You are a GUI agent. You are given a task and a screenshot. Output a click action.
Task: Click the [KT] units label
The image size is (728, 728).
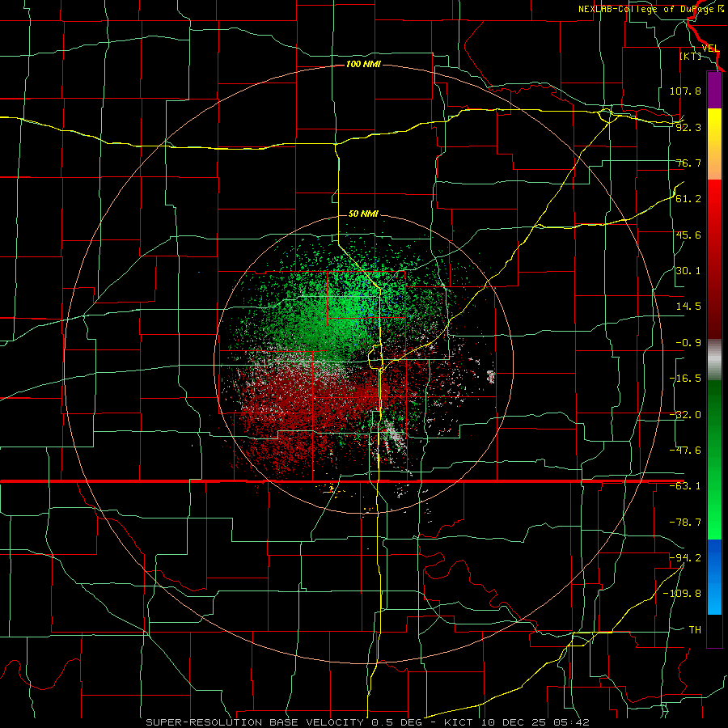tap(691, 56)
